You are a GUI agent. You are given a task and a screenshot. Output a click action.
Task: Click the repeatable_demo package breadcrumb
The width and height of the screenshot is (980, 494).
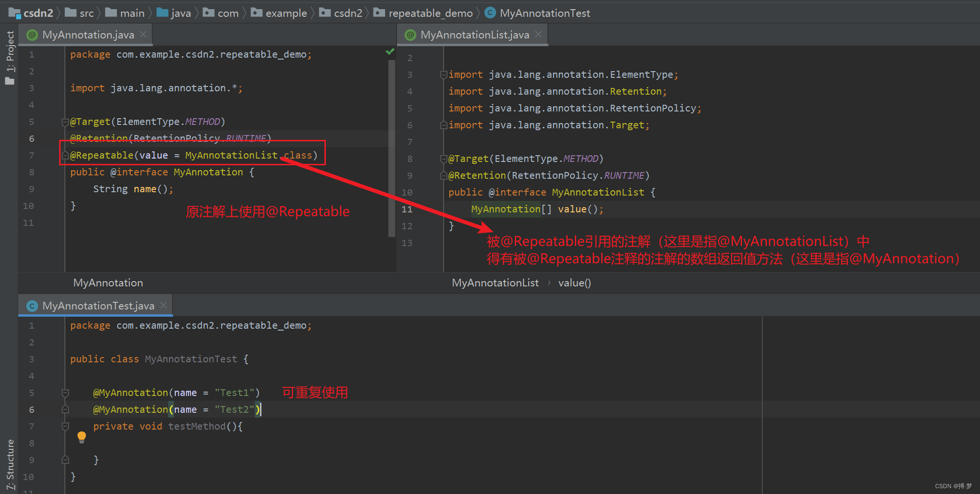pos(423,13)
